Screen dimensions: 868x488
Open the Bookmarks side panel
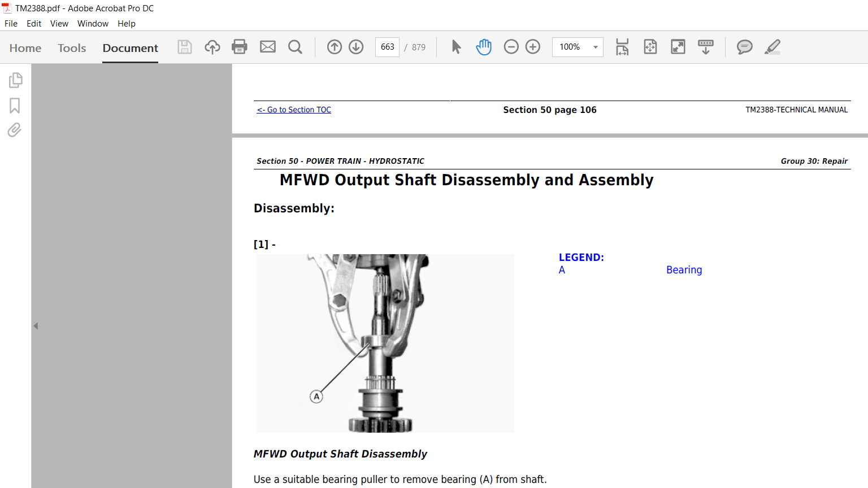(15, 106)
